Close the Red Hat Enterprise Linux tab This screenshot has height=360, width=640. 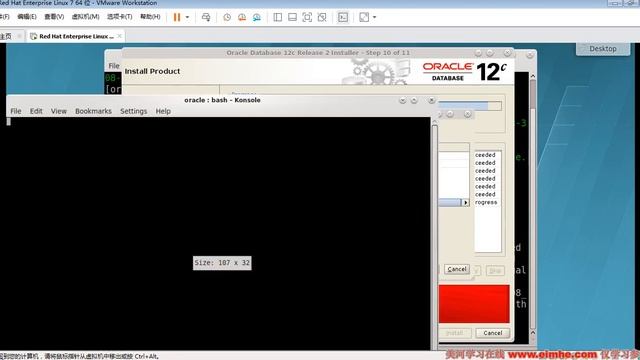(120, 36)
